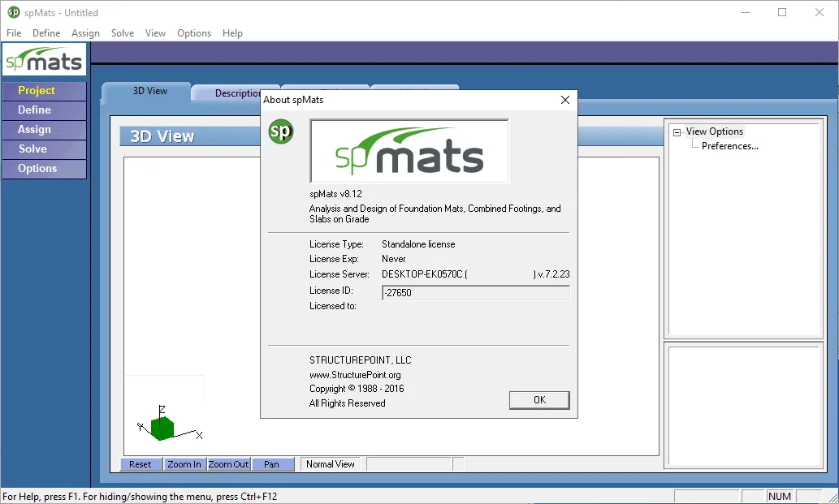Click the green 3D axis cube

tap(162, 428)
